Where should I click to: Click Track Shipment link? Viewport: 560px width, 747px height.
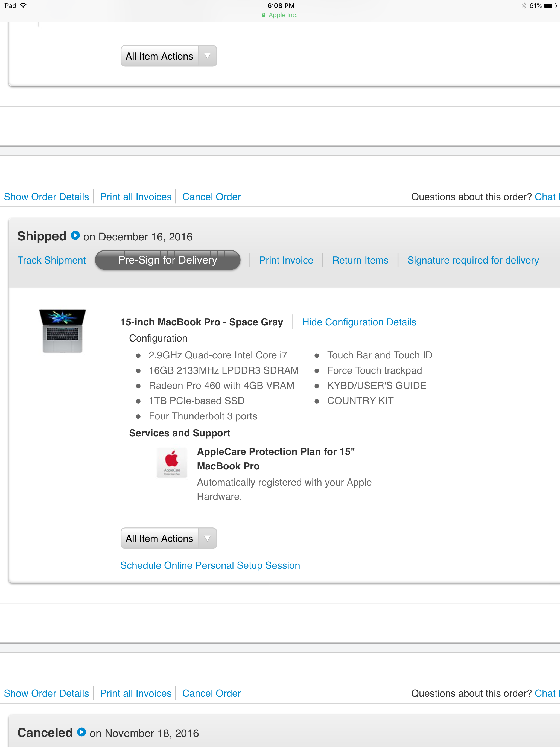click(52, 260)
